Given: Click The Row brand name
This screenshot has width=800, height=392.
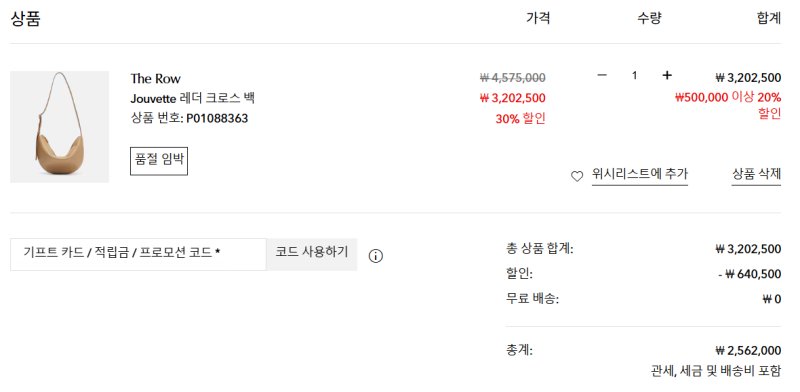Looking at the screenshot, I should click(155, 79).
